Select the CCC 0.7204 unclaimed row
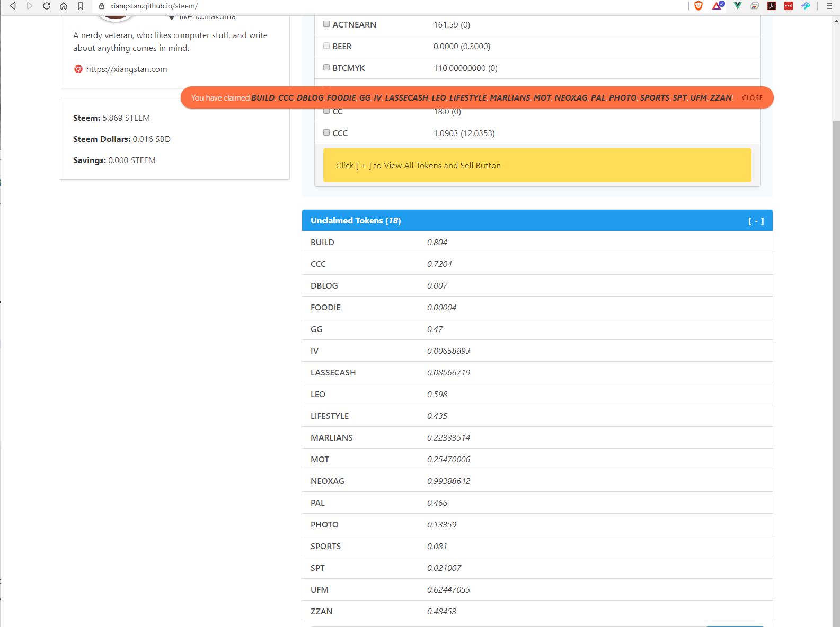 coord(537,264)
